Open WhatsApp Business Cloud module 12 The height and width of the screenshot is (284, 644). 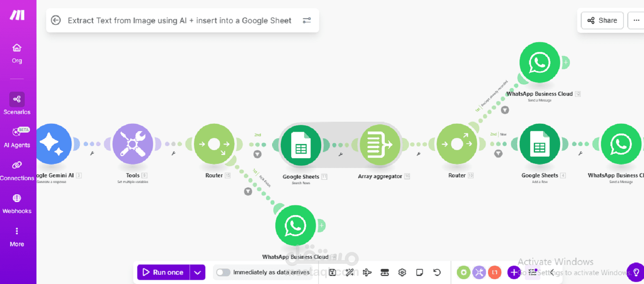pos(540,62)
